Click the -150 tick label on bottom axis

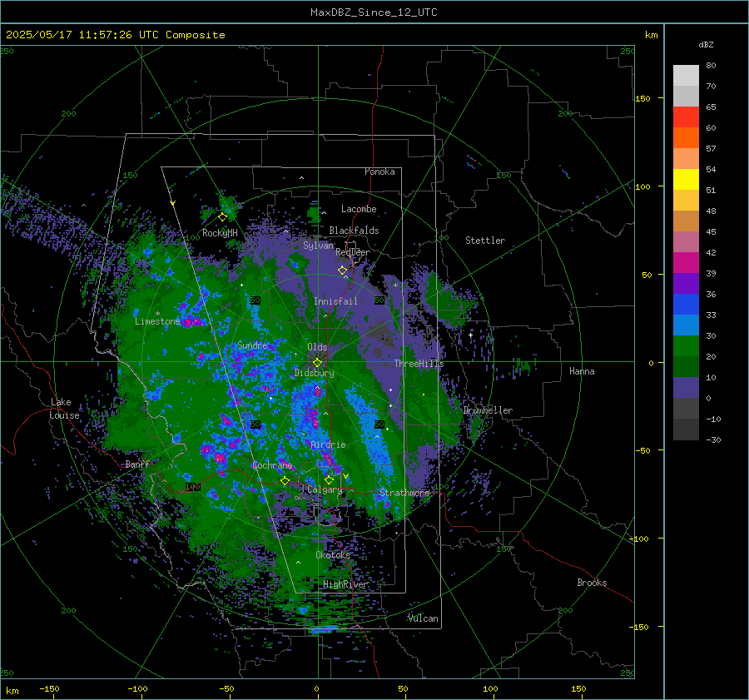(49, 688)
